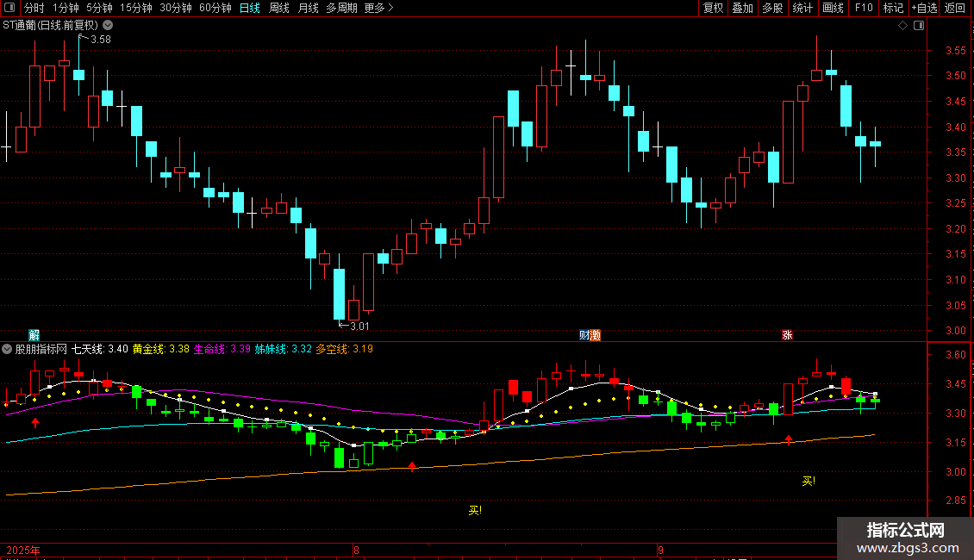Open the 复权 adjustment options
Screen dimensions: 974x560
point(713,8)
